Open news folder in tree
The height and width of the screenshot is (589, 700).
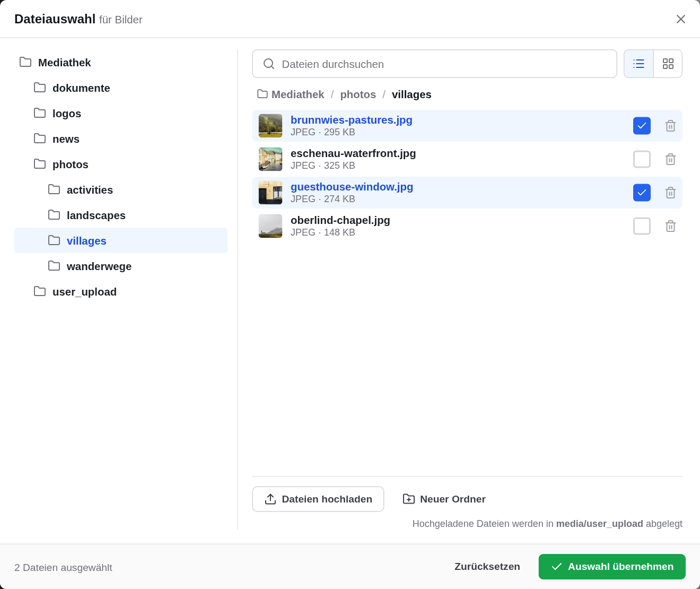click(121, 139)
